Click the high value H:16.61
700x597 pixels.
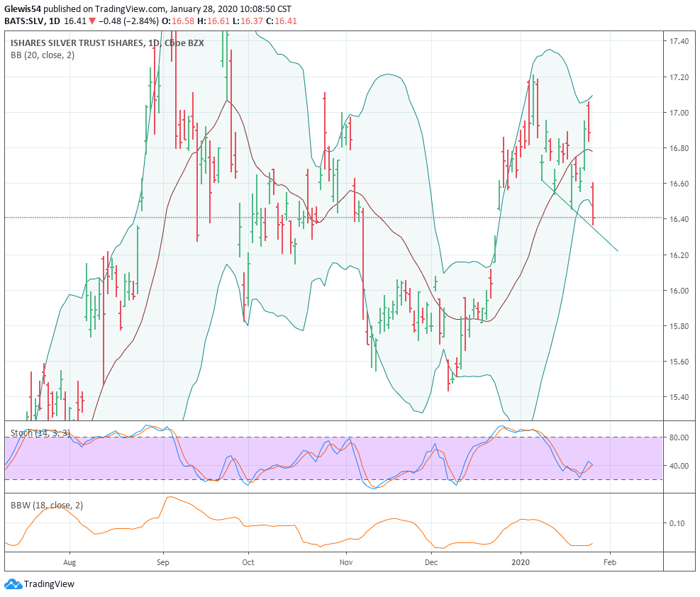(213, 21)
